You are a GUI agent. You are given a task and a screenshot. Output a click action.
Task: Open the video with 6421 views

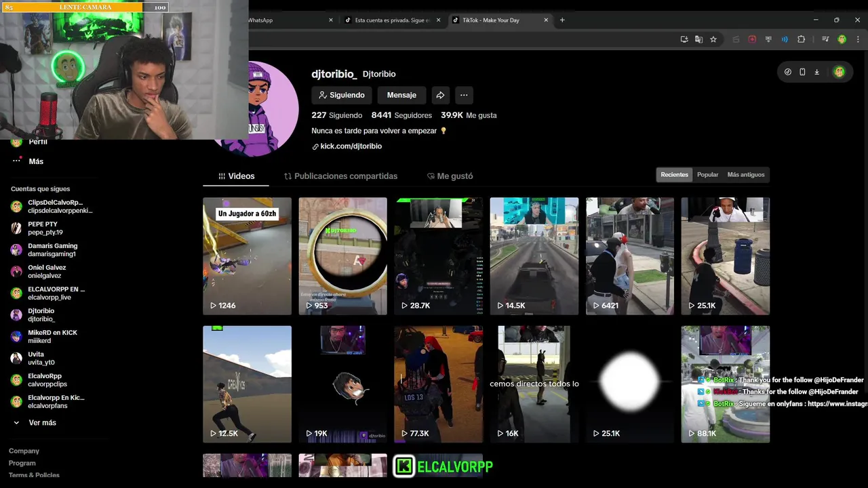tap(629, 256)
